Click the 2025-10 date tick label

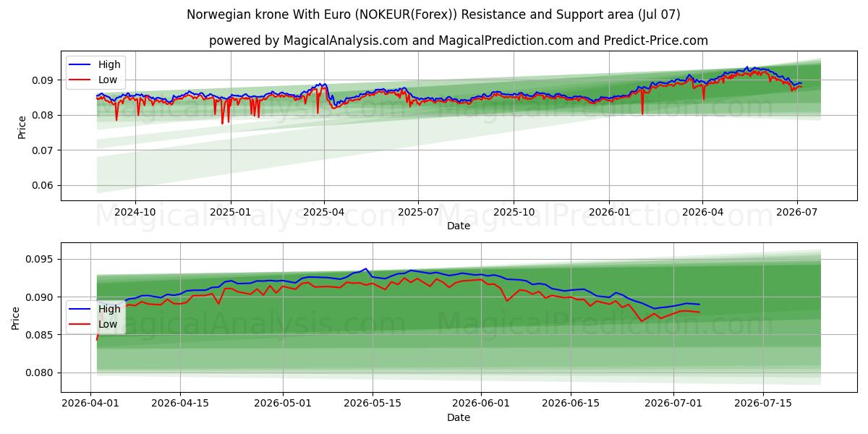(514, 213)
